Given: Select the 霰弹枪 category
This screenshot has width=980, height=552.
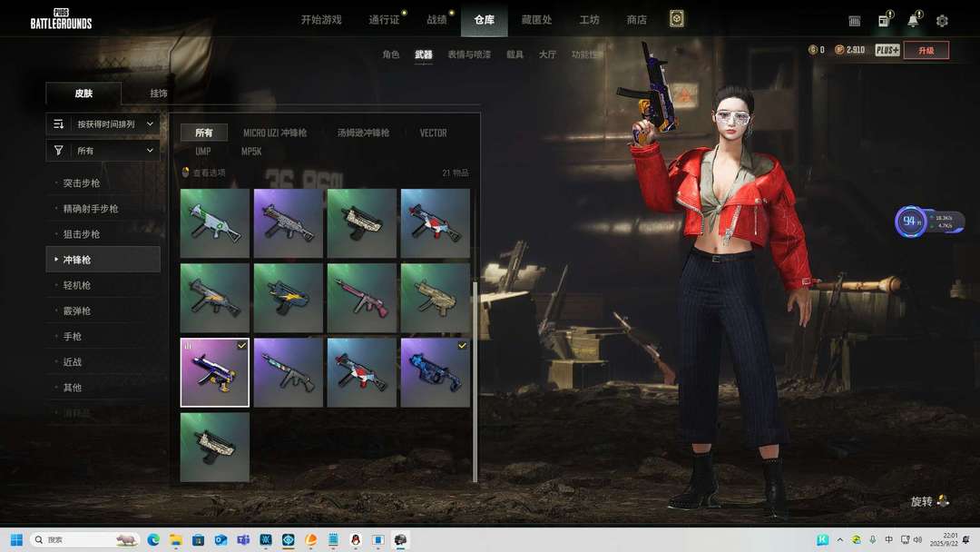Looking at the screenshot, I should 103,310.
